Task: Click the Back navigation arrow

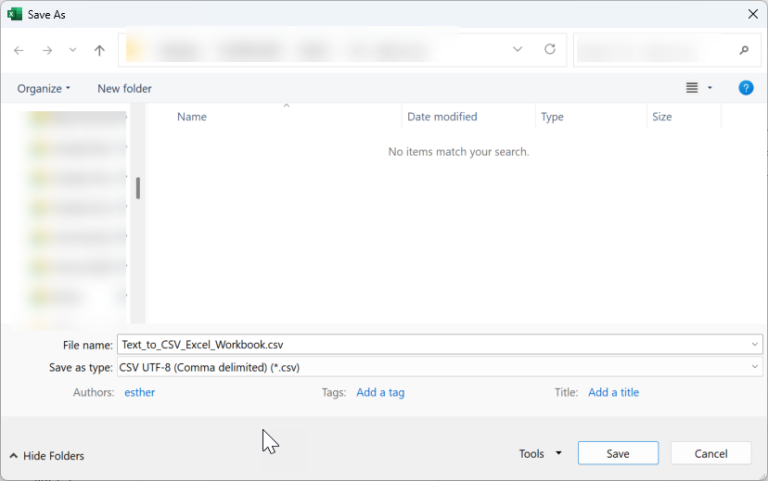Action: point(19,50)
